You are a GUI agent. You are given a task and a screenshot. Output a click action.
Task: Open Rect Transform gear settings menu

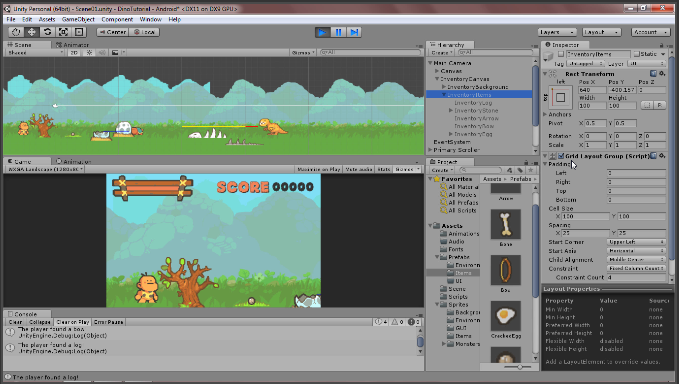(x=662, y=74)
